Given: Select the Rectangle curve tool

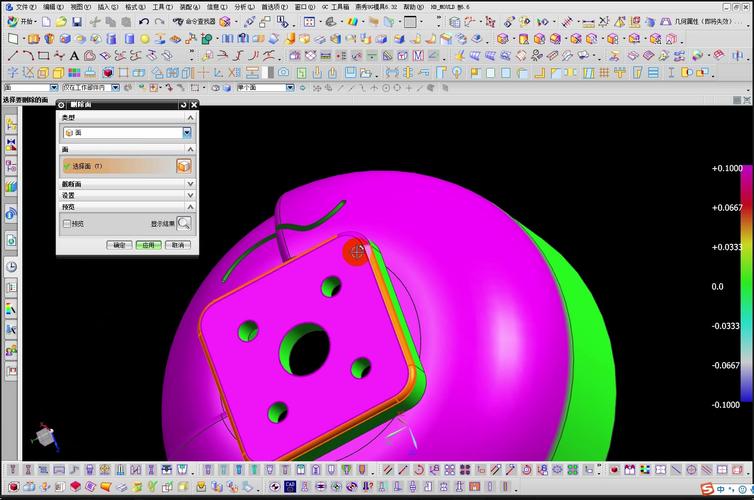Looking at the screenshot, I should (43, 56).
